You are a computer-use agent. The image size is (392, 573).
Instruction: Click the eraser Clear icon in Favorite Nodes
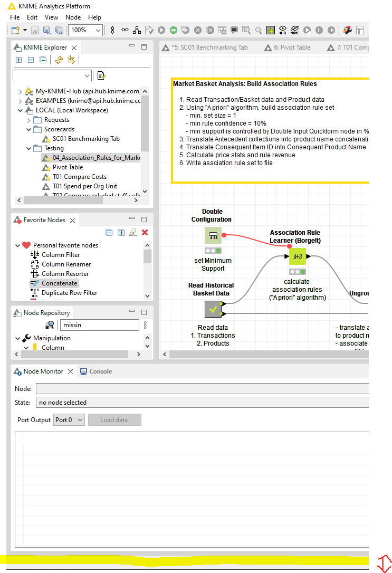click(133, 232)
